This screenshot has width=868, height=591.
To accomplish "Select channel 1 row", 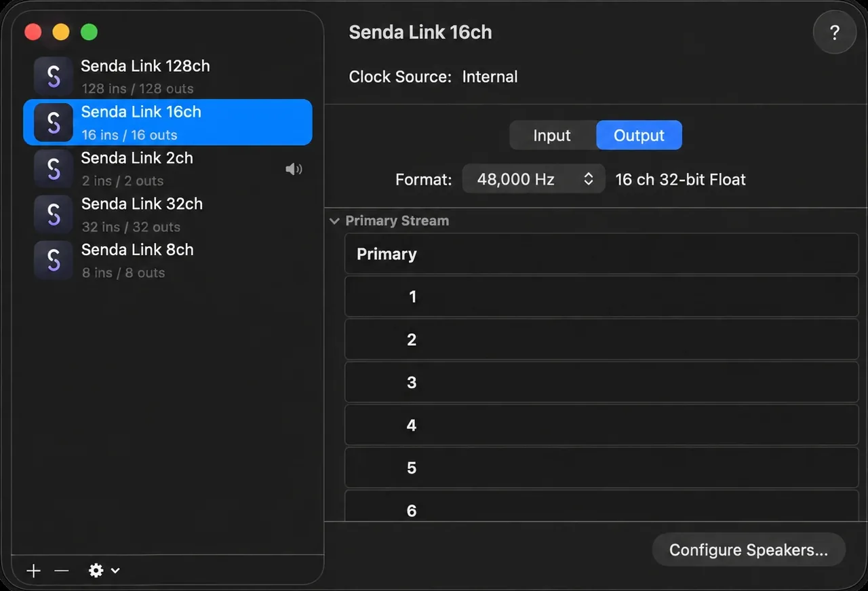I will [x=601, y=297].
